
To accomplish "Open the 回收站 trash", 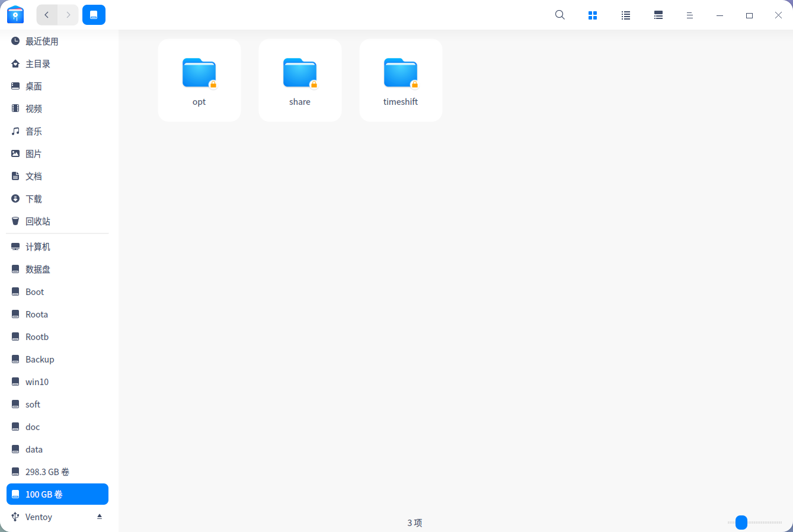I will click(x=57, y=222).
